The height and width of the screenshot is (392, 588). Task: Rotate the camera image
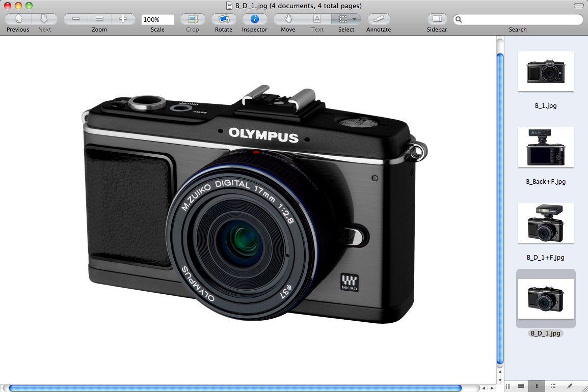tap(223, 19)
